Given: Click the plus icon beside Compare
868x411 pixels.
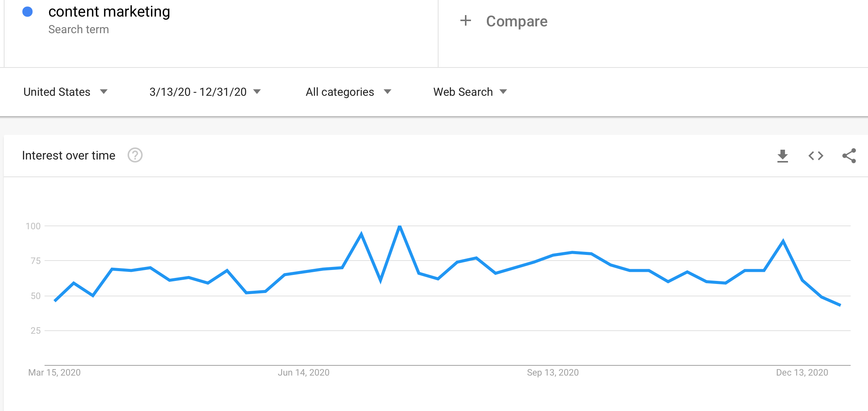Looking at the screenshot, I should tap(466, 21).
